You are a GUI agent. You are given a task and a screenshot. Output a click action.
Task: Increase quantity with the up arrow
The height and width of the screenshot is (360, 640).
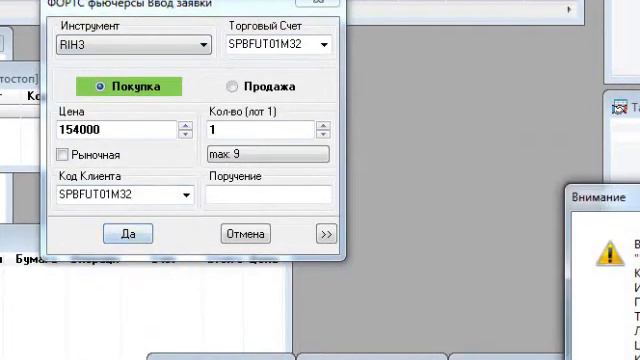[x=323, y=125]
